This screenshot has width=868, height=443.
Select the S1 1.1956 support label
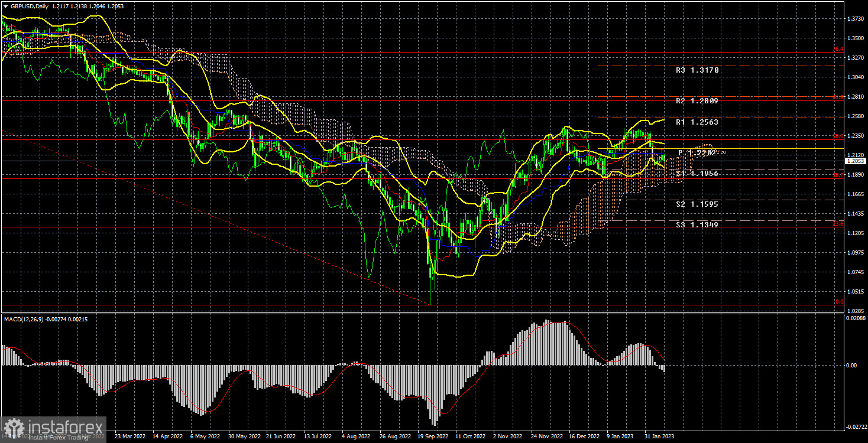point(697,174)
